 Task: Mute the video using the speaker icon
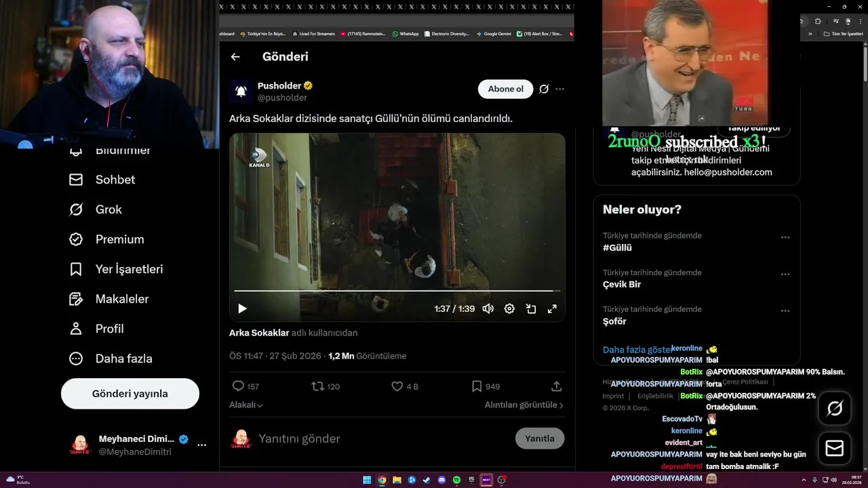coord(488,308)
